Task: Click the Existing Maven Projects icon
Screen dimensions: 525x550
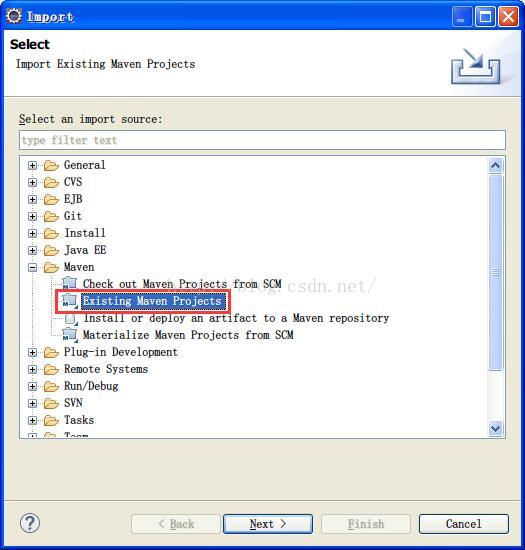Action: tap(70, 301)
